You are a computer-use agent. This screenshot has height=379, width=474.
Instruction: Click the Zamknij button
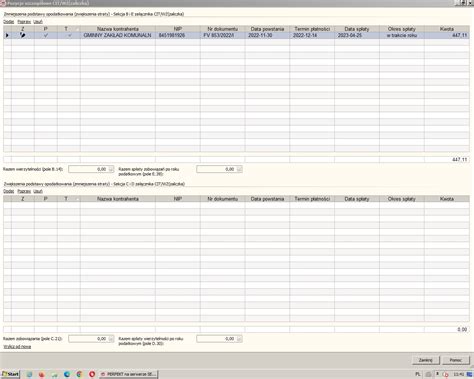[x=425, y=360]
